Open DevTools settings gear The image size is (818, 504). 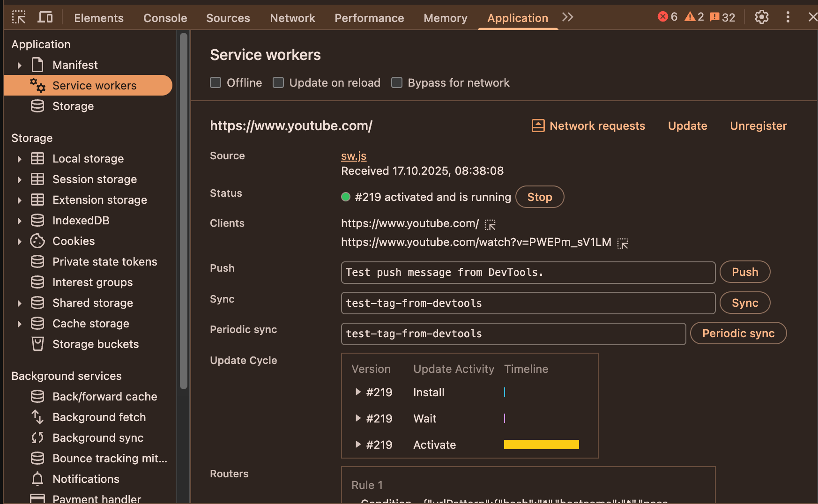[761, 17]
